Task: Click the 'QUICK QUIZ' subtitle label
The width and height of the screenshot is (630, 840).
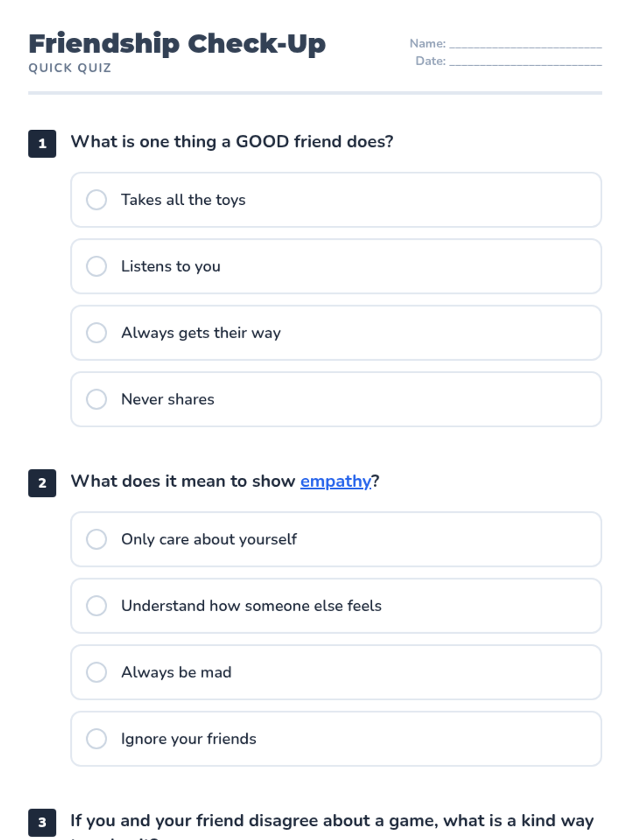Action: coord(70,68)
